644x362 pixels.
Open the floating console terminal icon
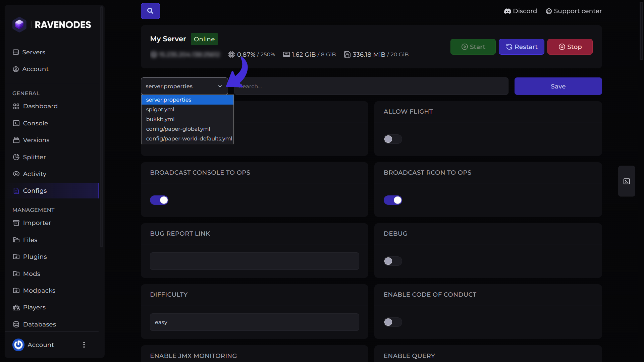coord(627,181)
